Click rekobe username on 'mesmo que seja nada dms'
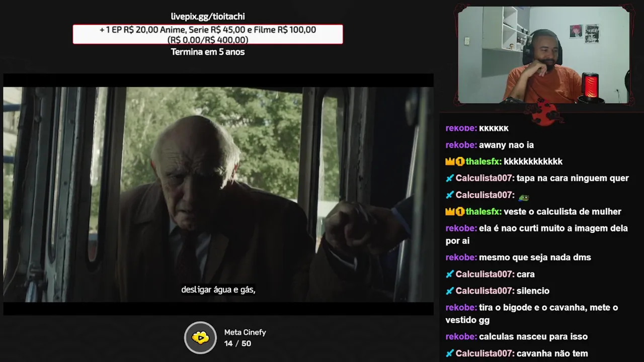Image resolution: width=644 pixels, height=362 pixels. point(461,257)
